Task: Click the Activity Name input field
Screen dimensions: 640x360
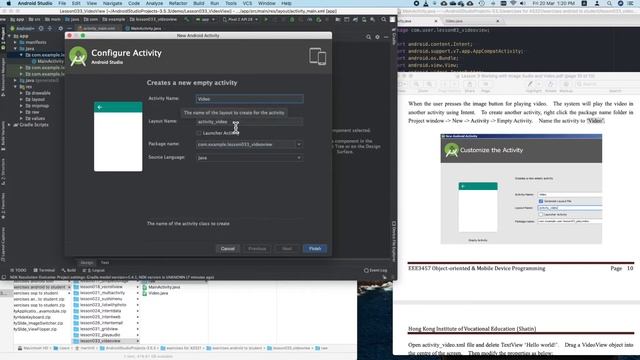Action: (249, 99)
